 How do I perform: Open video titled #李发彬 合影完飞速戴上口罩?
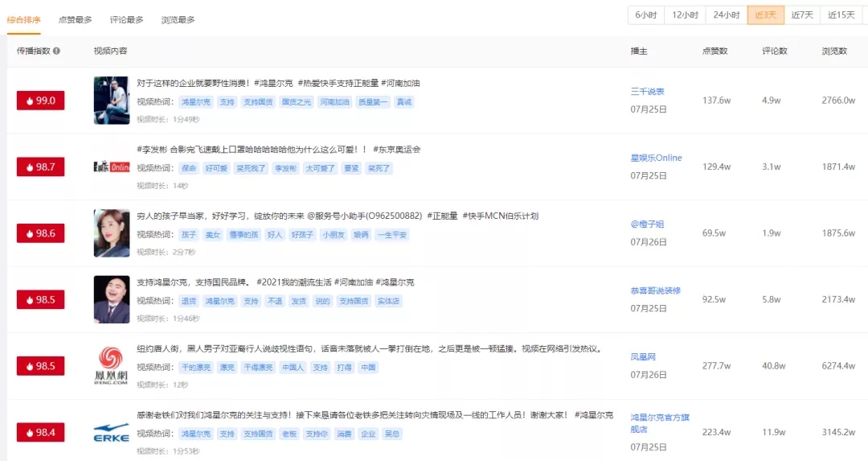(278, 150)
